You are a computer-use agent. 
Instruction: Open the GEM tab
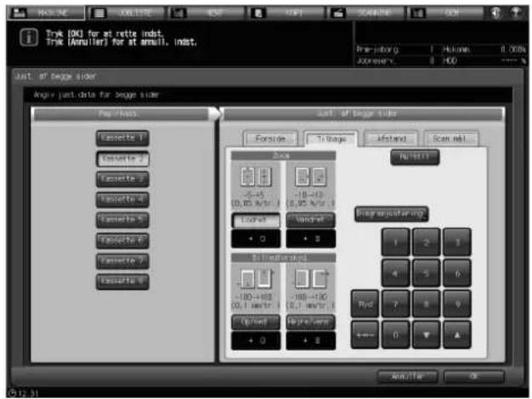(x=446, y=14)
